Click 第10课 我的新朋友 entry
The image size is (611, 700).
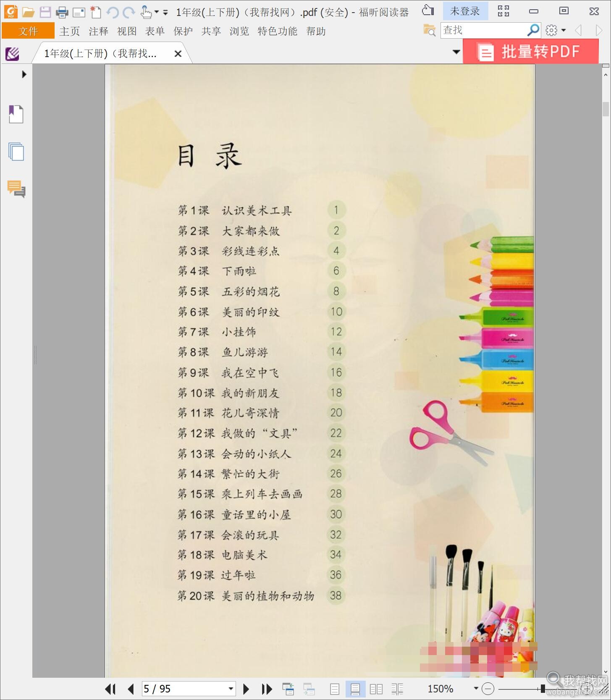(228, 393)
